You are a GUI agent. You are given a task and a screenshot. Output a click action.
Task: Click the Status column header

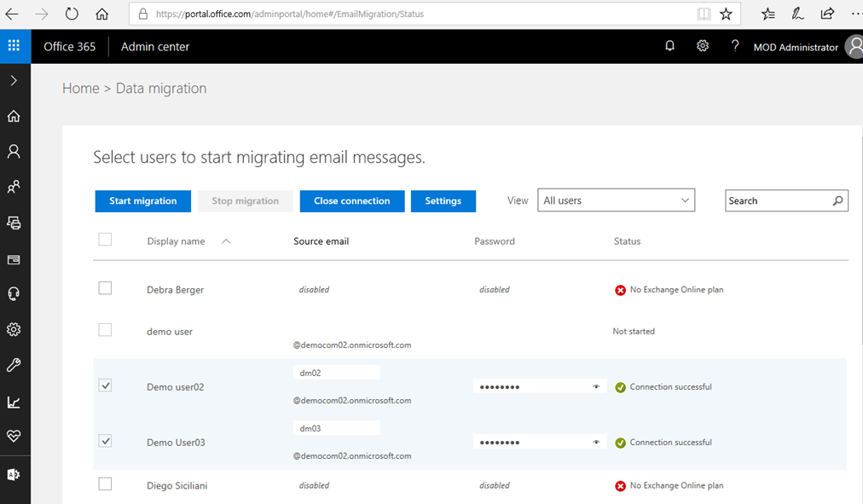[628, 241]
